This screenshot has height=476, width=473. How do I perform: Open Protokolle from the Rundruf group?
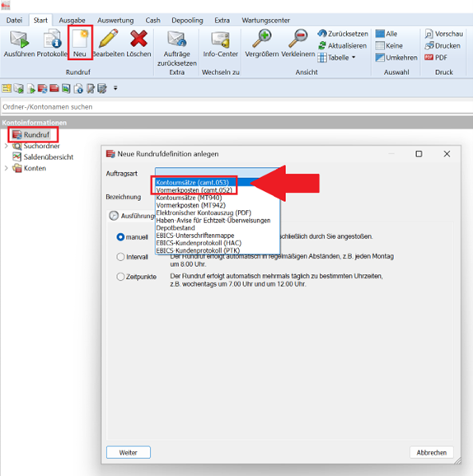tap(52, 40)
